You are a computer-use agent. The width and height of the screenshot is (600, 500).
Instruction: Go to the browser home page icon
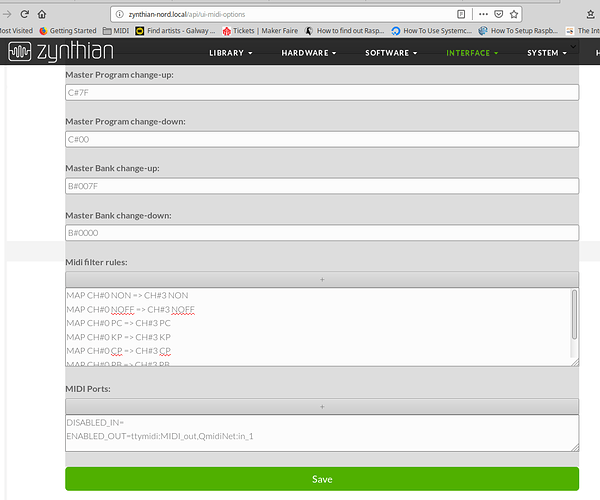(42, 14)
